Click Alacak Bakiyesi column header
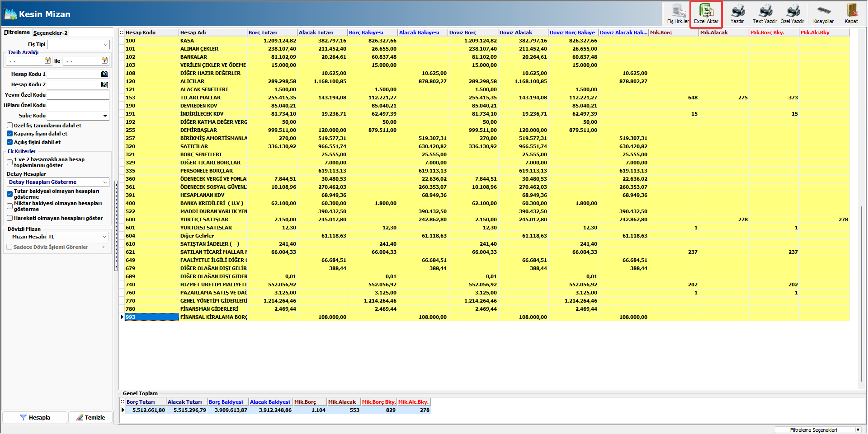868x434 pixels. point(423,33)
